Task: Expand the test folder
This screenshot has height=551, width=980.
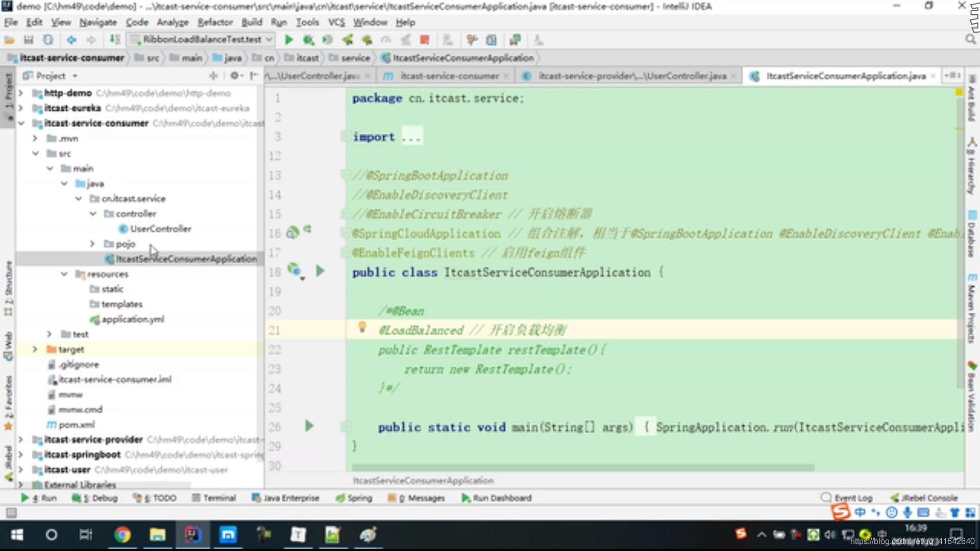Action: tap(49, 334)
